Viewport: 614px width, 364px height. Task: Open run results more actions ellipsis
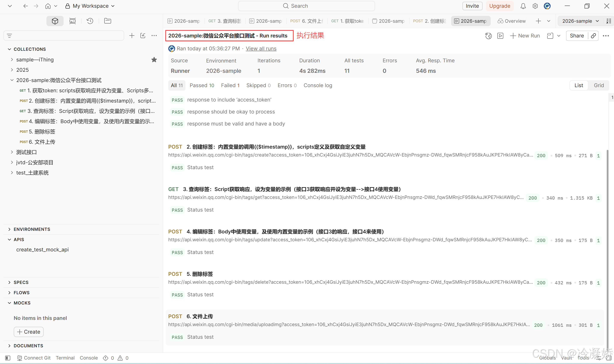606,36
